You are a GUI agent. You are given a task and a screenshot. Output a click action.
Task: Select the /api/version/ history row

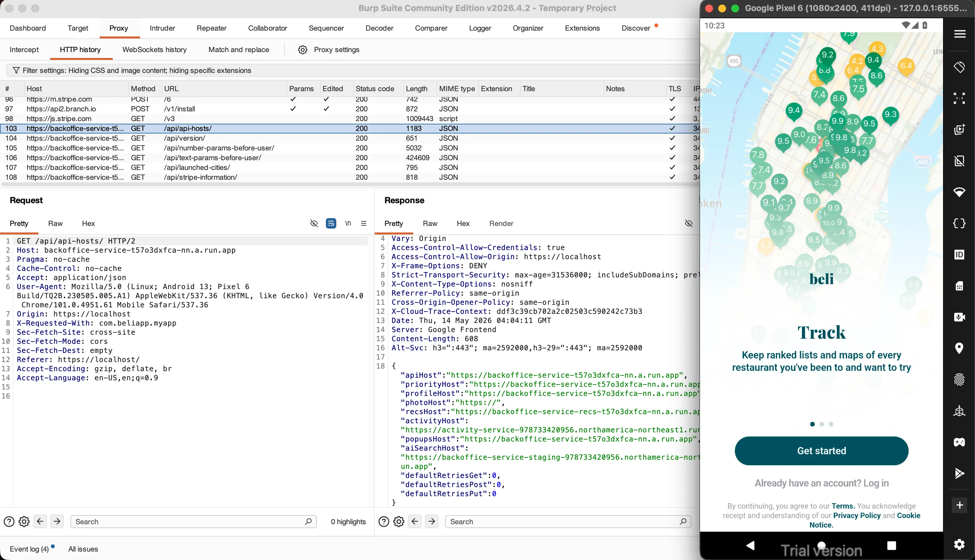pyautogui.click(x=350, y=138)
